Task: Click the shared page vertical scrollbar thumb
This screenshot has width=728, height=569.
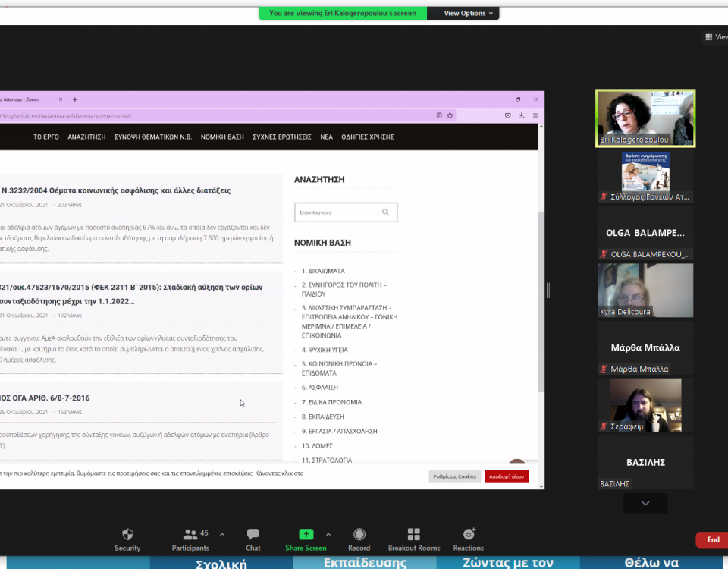Action: (541, 301)
